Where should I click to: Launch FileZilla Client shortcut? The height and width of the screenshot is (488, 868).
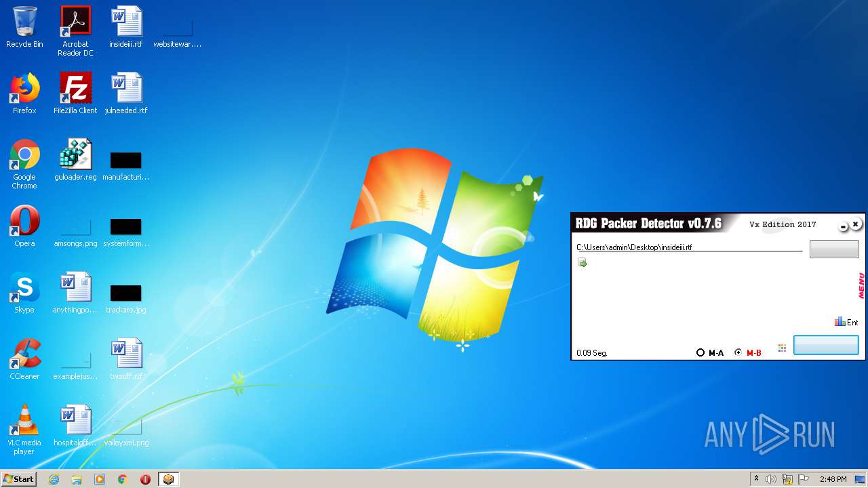[x=75, y=94]
